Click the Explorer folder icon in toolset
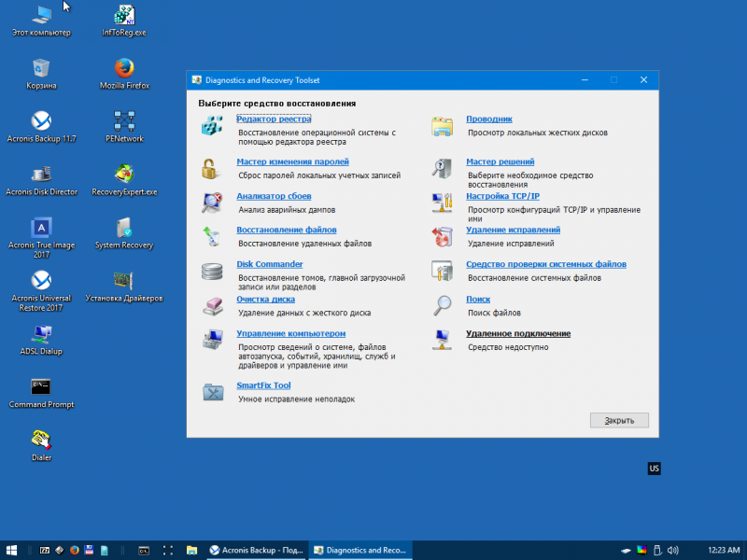 pyautogui.click(x=442, y=126)
